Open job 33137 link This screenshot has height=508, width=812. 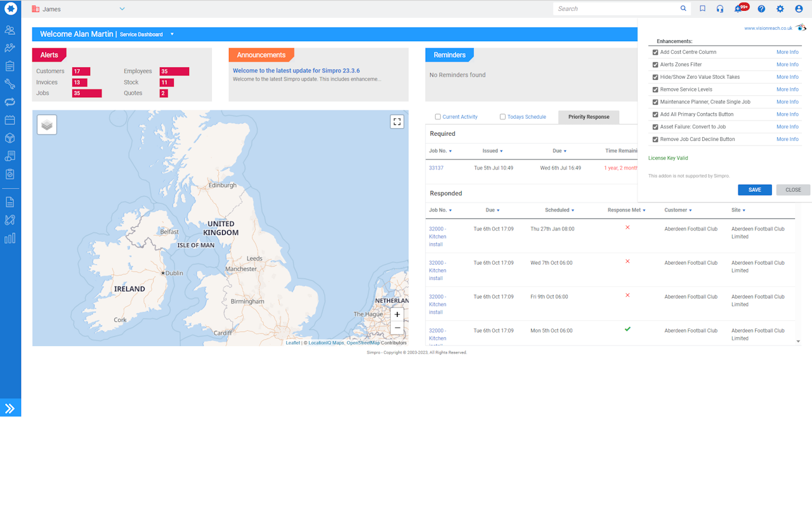click(x=436, y=168)
